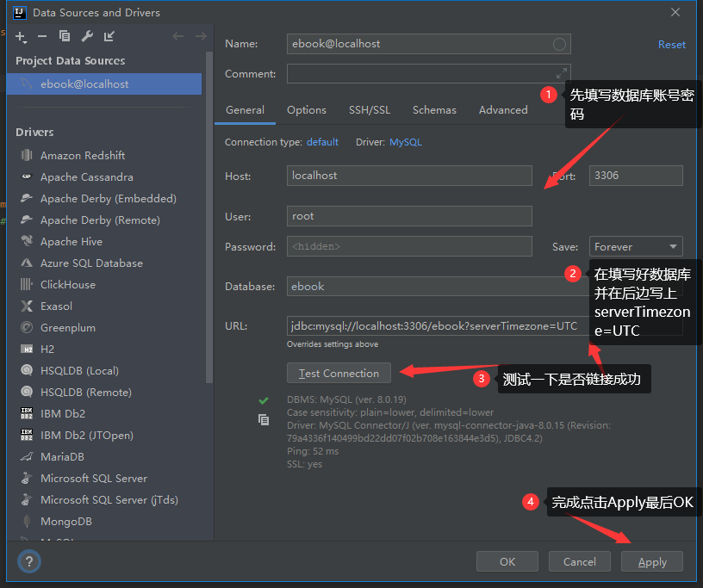Select the Amazon Redshift driver

(x=83, y=156)
